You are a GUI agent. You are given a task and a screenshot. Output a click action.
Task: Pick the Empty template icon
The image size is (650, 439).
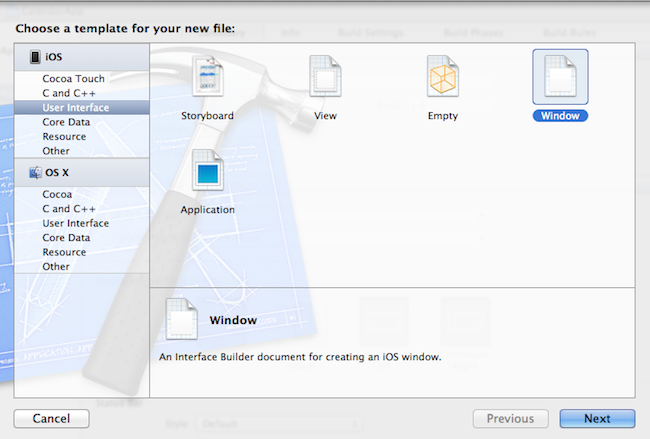point(443,76)
